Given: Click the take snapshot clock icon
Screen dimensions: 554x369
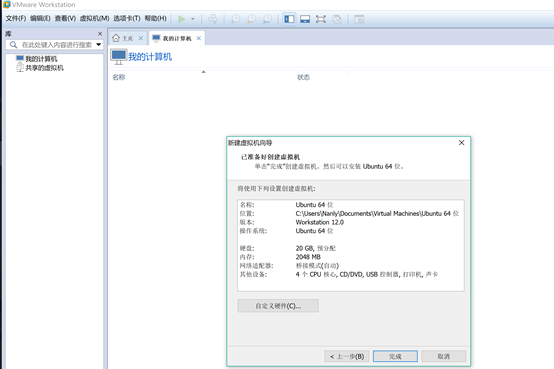Looking at the screenshot, I should [x=235, y=19].
